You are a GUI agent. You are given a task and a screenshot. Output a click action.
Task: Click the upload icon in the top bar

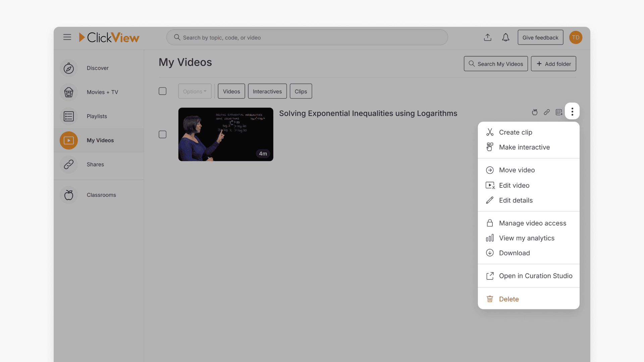(x=488, y=37)
